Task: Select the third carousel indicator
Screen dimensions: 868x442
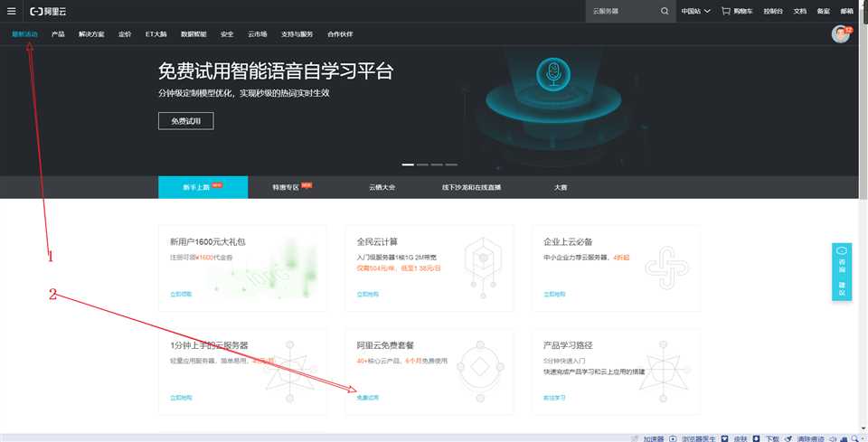Action: (437, 165)
